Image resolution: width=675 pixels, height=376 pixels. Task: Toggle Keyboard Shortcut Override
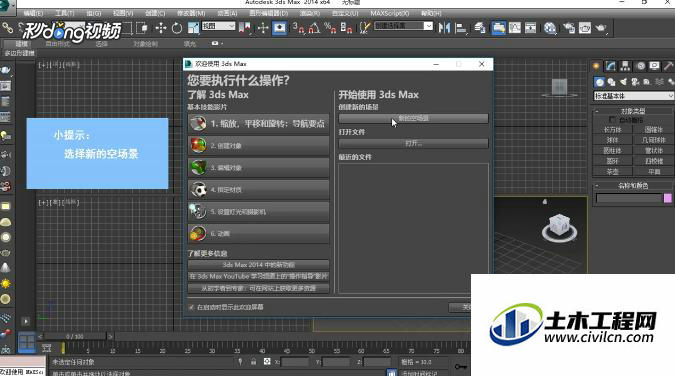click(x=279, y=28)
